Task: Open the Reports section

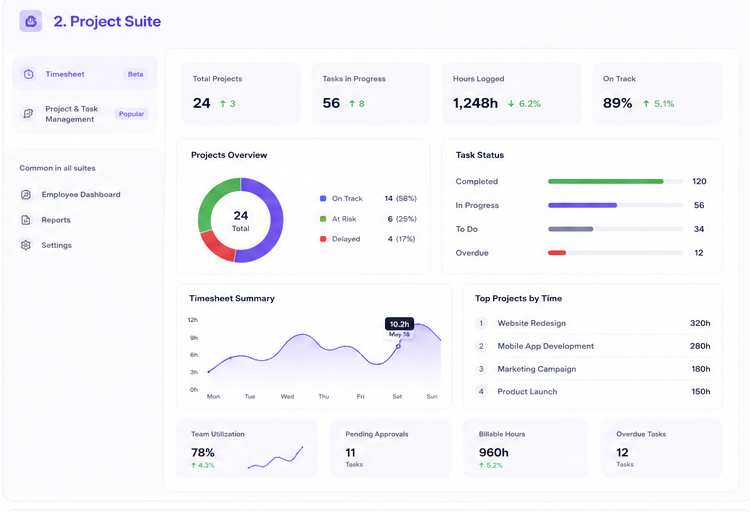Action: 45,220
